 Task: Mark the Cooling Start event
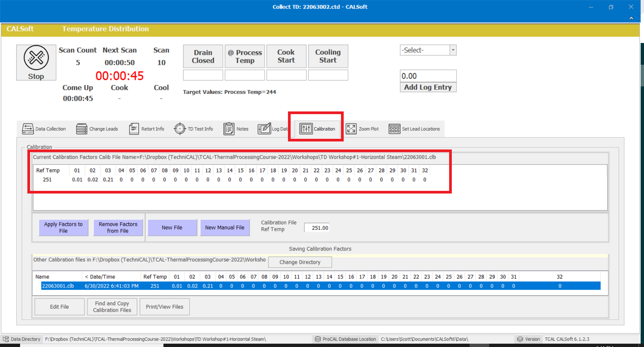tap(328, 56)
